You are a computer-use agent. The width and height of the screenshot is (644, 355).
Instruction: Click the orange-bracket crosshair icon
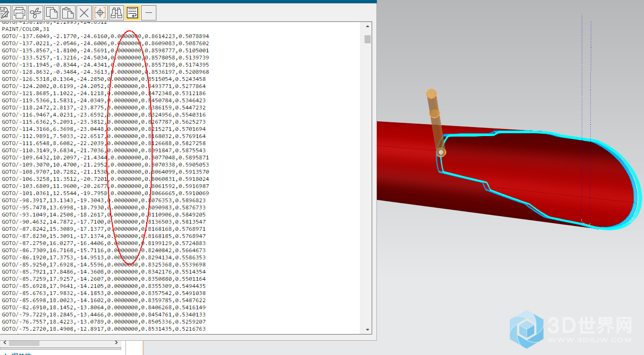point(100,12)
